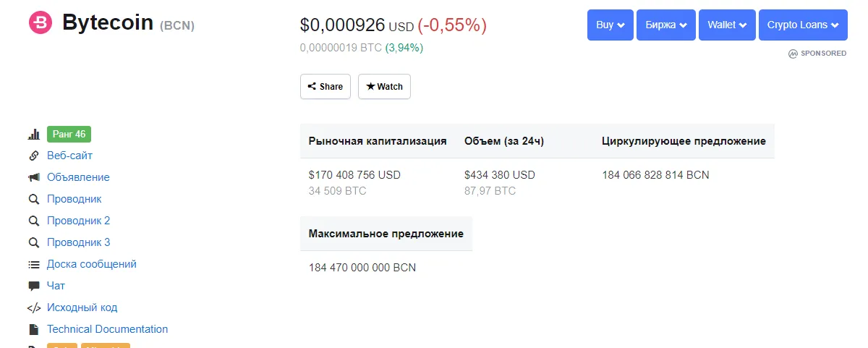The image size is (868, 348).
Task: Open the Веб-сайт link
Action: [x=69, y=156]
